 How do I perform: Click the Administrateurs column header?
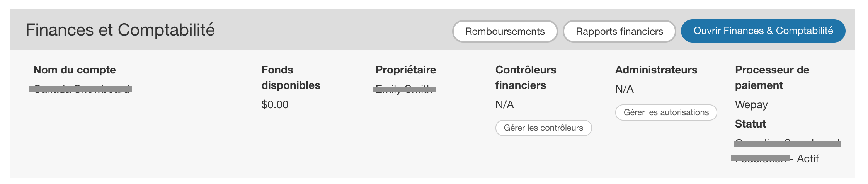[656, 70]
